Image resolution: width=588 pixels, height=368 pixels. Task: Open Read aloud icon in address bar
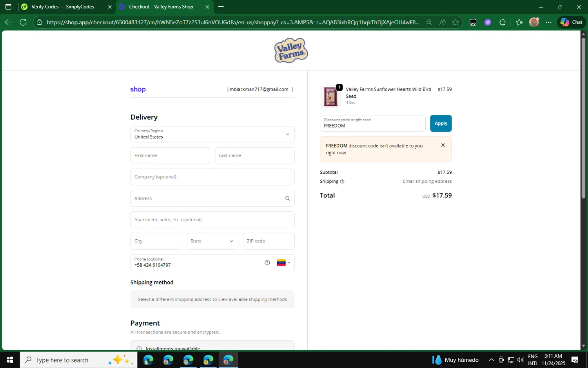click(443, 22)
